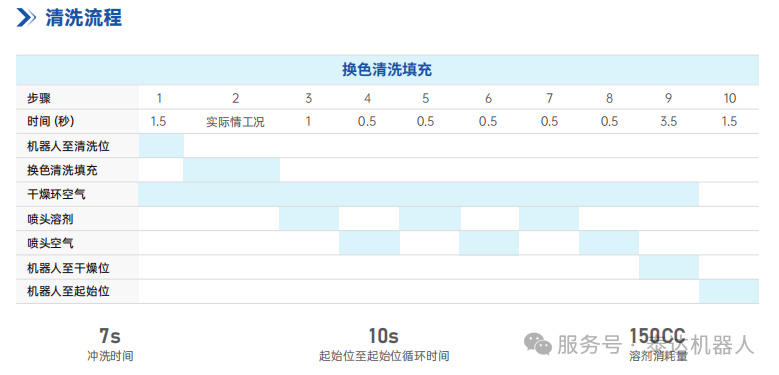Viewport: 779px width, 375px height.
Task: Click the double chevron icon beside 清洗流程
Action: pos(26,18)
